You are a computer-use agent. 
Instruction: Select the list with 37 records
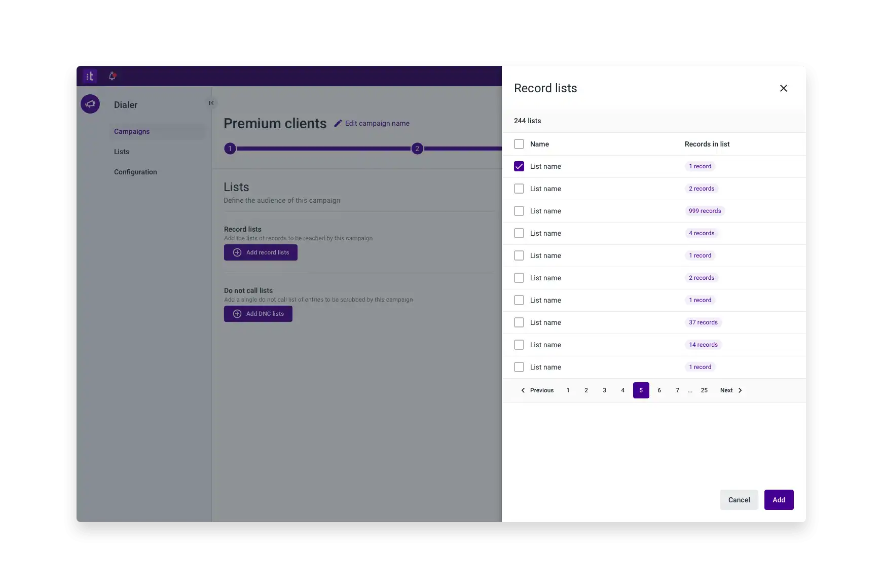tap(519, 322)
